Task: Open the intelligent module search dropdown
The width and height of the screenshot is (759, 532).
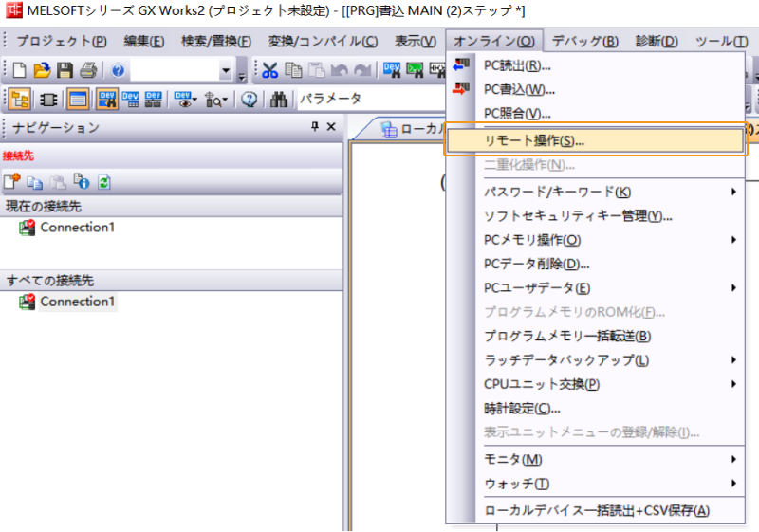Action: pyautogui.click(x=216, y=100)
